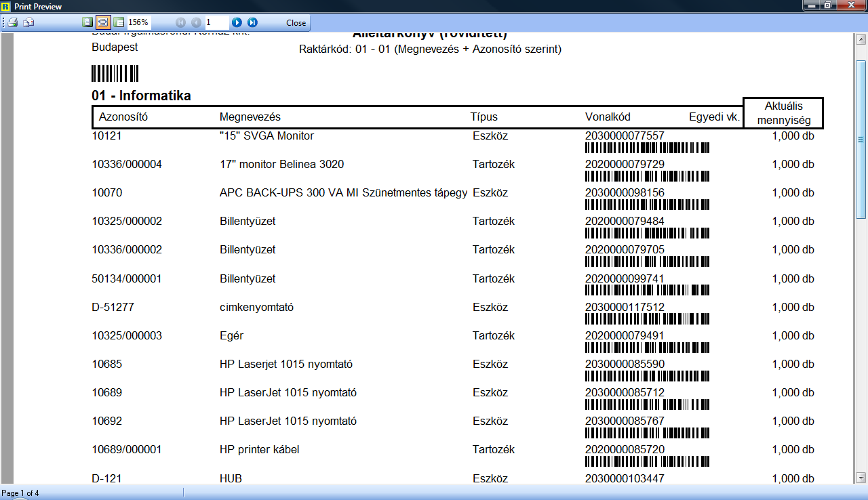Click barcode number 2020000079484
Image resolution: width=868 pixels, height=500 pixels.
point(625,221)
